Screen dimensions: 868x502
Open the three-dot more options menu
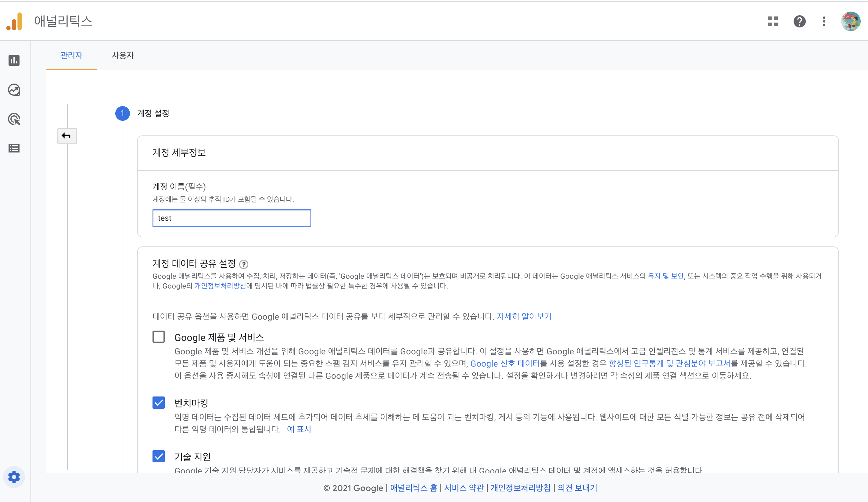click(x=824, y=21)
